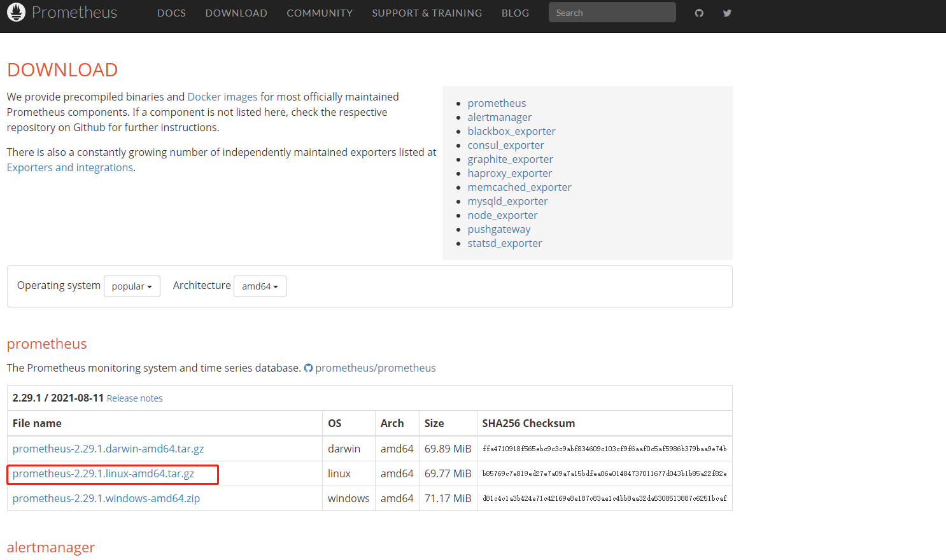
Task: Click the amd64 cell in the darwin row
Action: (397, 449)
